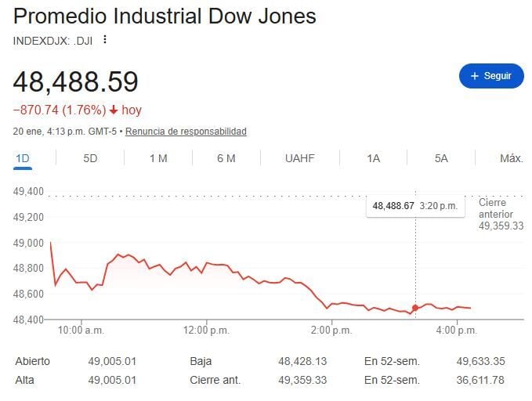This screenshot has height=401, width=532.
Task: Click the red dot marker on chart line
Action: pos(415,308)
